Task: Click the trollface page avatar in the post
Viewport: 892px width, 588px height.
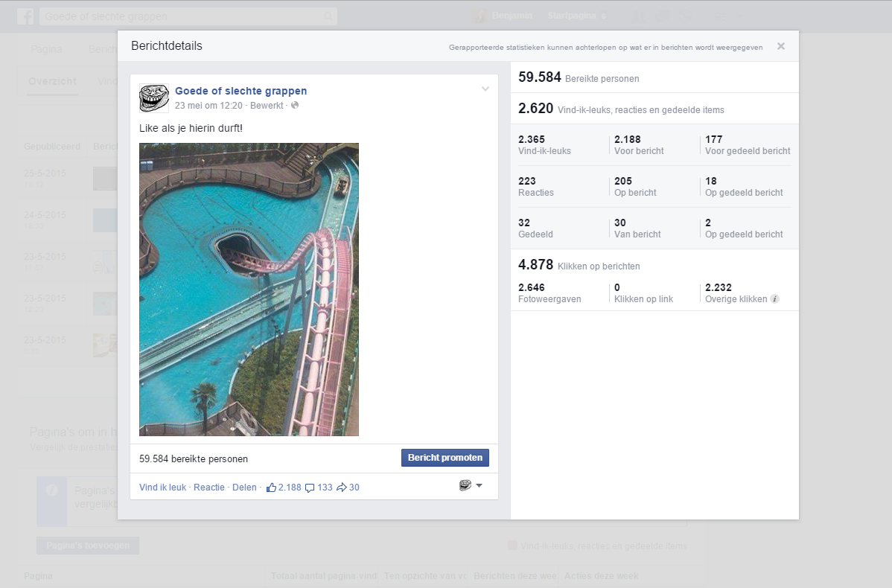Action: click(154, 98)
